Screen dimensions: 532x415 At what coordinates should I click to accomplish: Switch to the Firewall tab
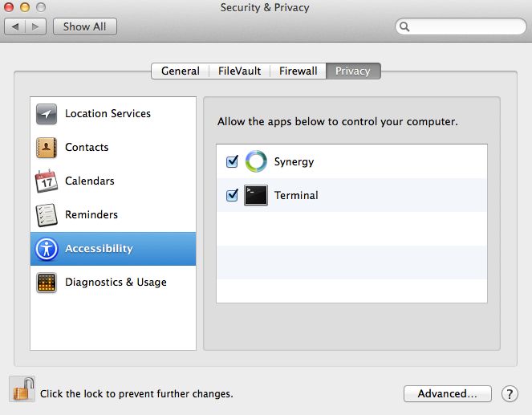[298, 71]
